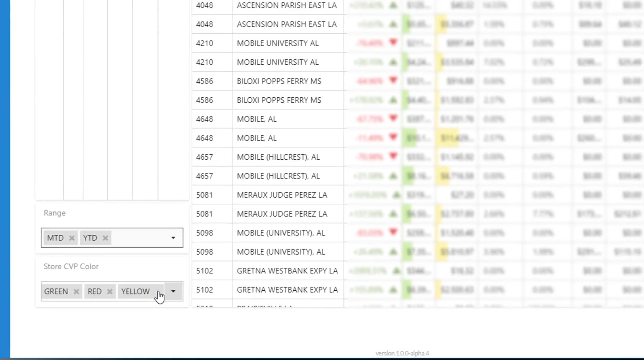The image size is (644, 360).
Task: Select MOBILE (HILLCREST), AL in the green-arrow row
Action: click(x=278, y=176)
